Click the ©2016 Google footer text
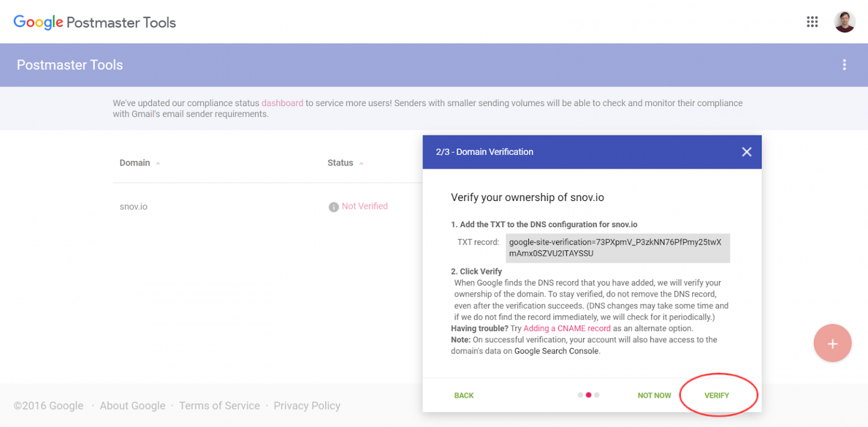 pos(49,406)
